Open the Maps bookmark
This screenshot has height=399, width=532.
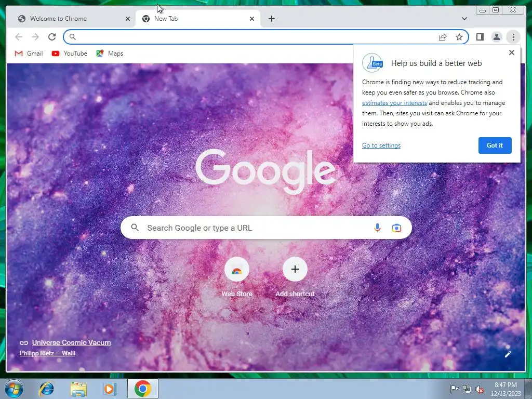point(110,54)
